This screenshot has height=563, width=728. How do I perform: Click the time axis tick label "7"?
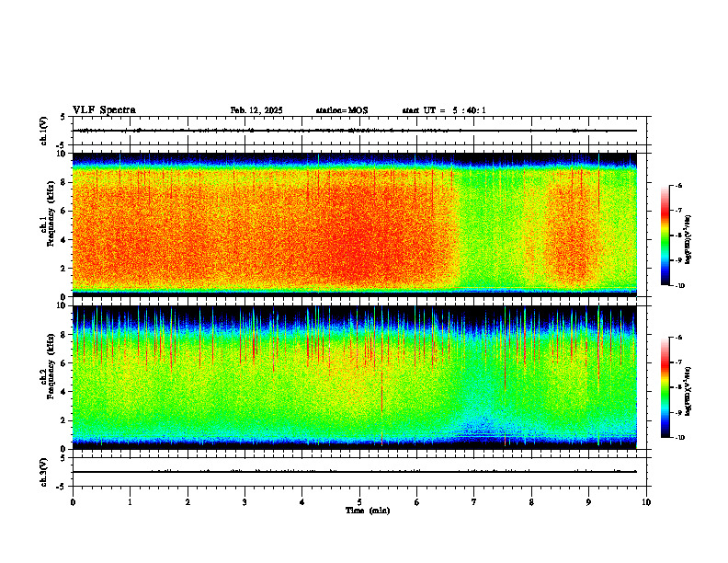(x=474, y=502)
